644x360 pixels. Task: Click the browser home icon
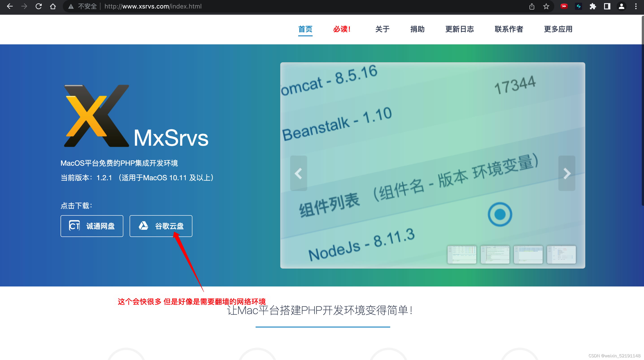[53, 6]
